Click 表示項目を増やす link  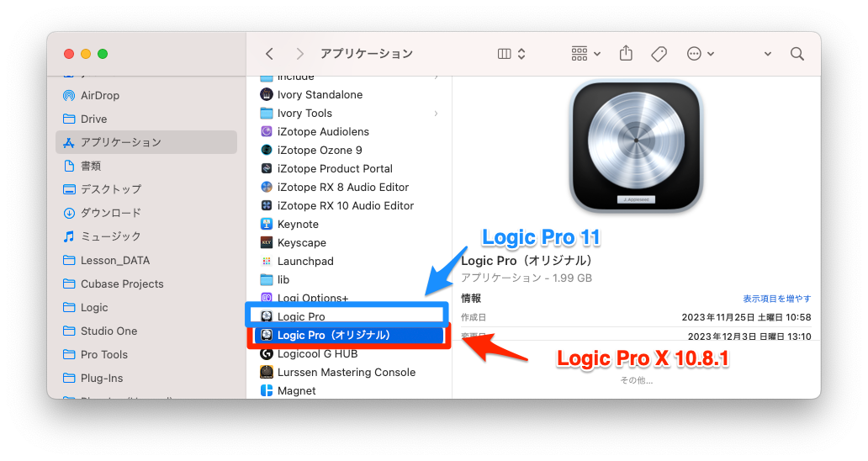(x=776, y=299)
